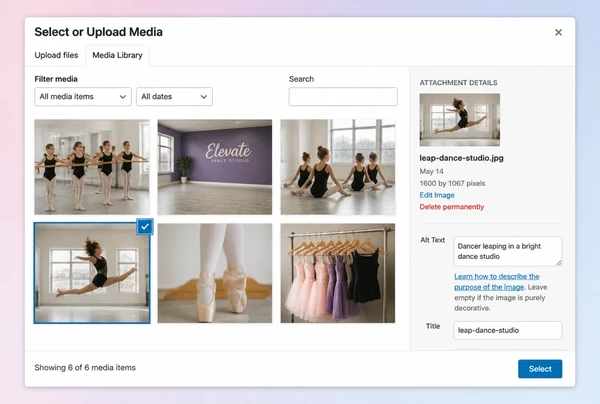Viewport: 600px width, 404px height.
Task: Open the All media items dropdown
Action: pyautogui.click(x=83, y=97)
